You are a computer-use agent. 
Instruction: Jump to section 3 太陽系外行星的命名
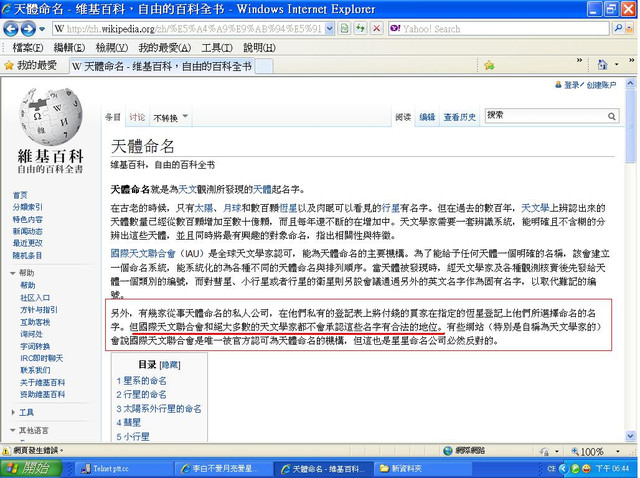[159, 409]
